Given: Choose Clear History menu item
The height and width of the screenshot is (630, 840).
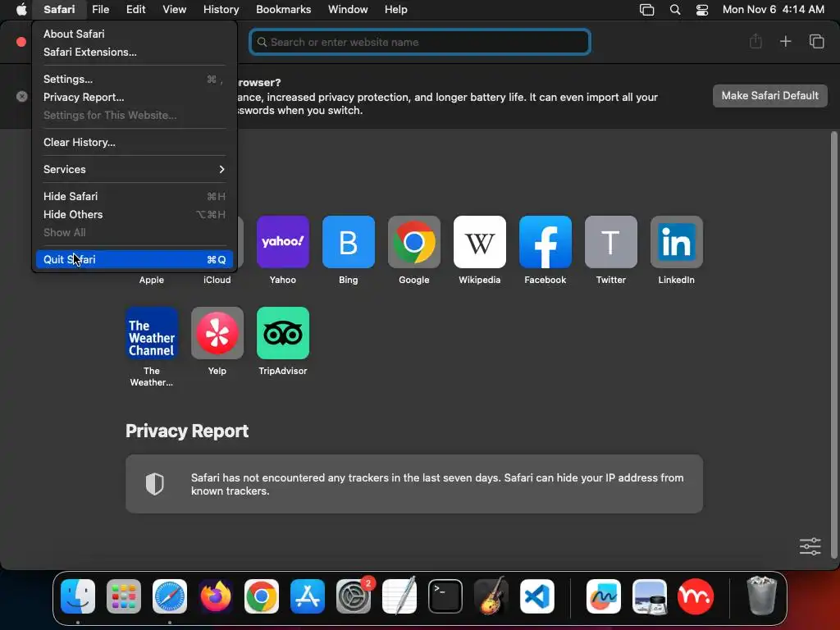Looking at the screenshot, I should click(134, 142).
